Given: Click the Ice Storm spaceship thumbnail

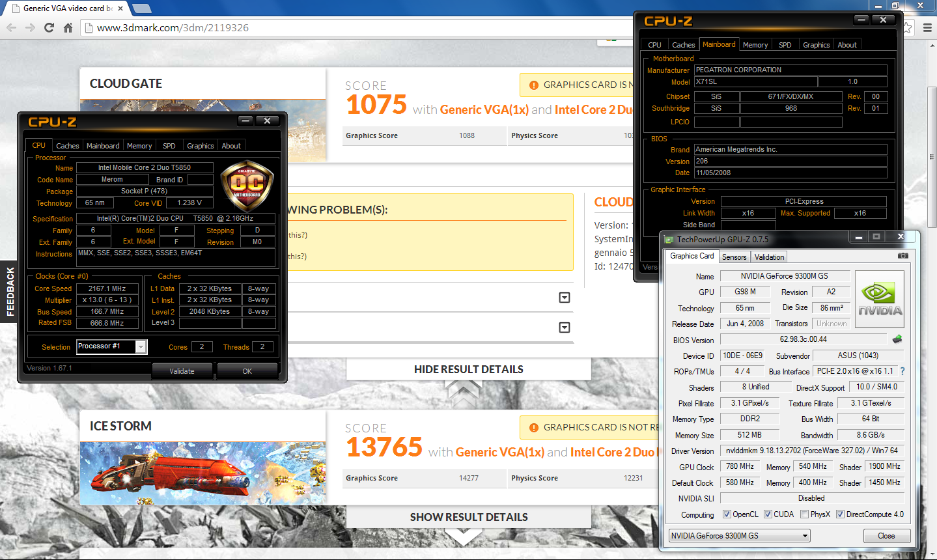Looking at the screenshot, I should pyautogui.click(x=203, y=473).
